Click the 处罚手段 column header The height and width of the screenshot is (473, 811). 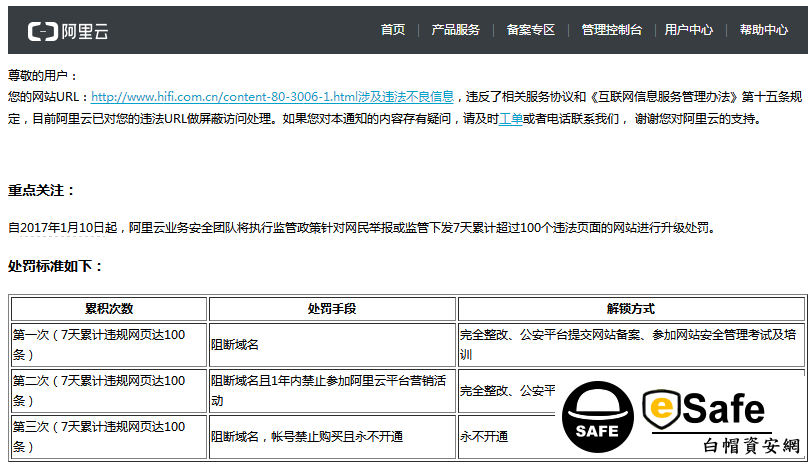pos(332,309)
